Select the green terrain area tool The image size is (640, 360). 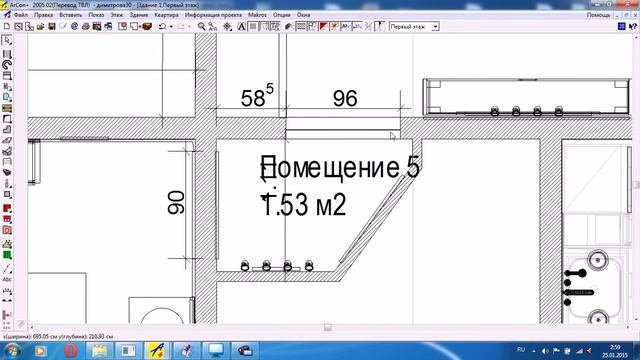tap(7, 255)
